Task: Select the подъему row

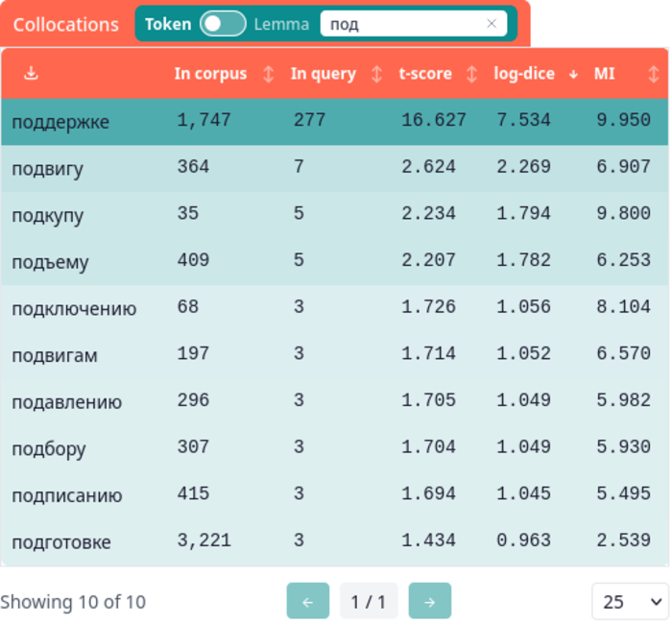Action: click(334, 261)
